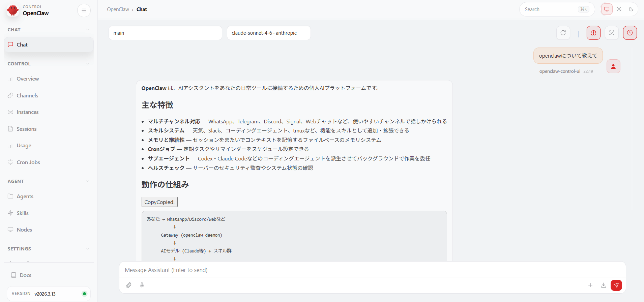The height and width of the screenshot is (302, 644).
Task: Click the download export chat icon
Action: click(x=603, y=285)
